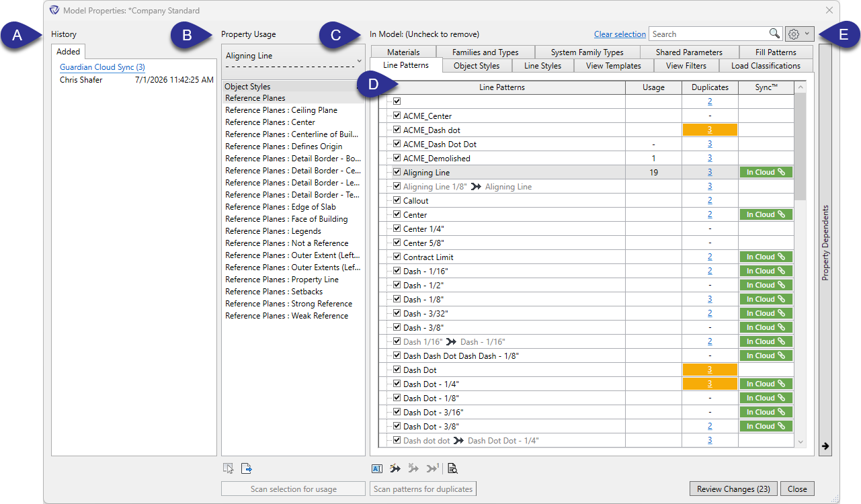Click Scan patterns for duplicates button
The height and width of the screenshot is (504, 861).
click(x=423, y=489)
